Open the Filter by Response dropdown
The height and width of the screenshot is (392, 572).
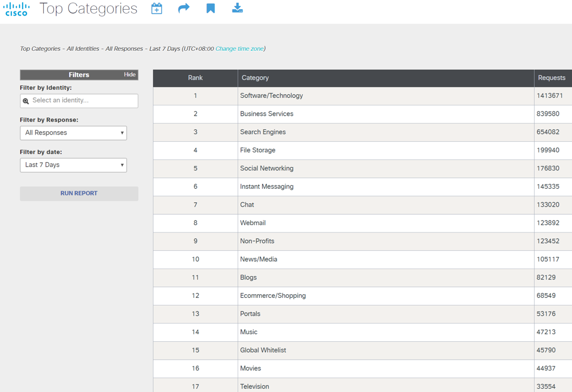(74, 133)
